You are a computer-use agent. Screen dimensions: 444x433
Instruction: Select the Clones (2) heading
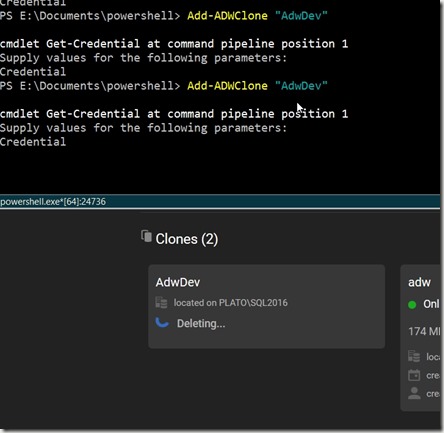[187, 239]
